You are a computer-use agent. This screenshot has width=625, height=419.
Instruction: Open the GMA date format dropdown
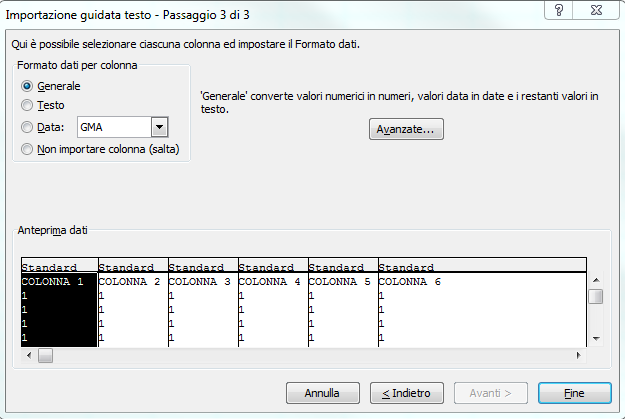[x=159, y=127]
